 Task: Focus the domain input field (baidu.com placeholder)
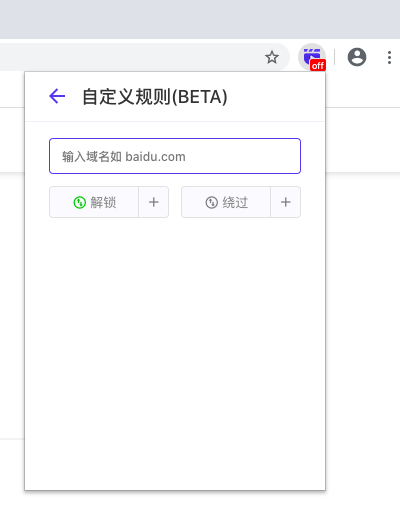point(175,156)
